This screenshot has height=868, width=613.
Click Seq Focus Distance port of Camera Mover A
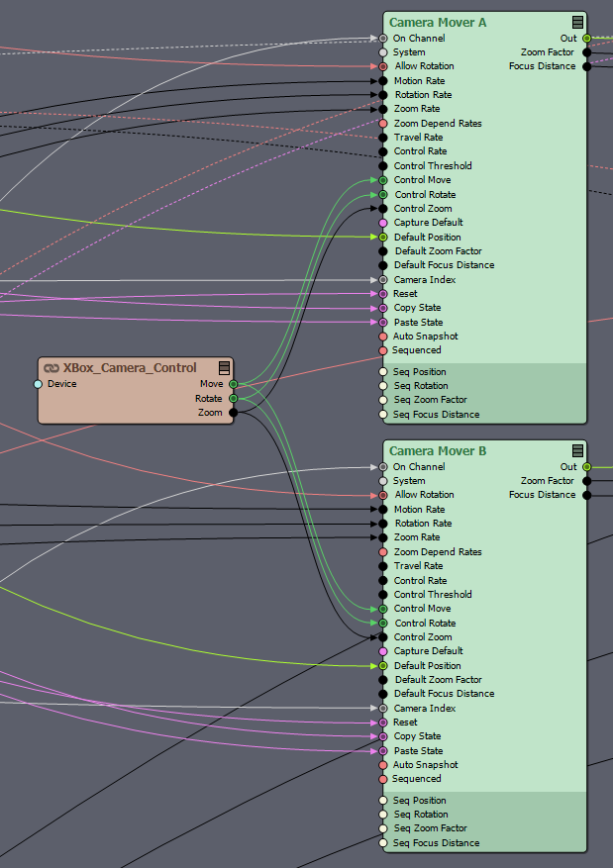(x=382, y=414)
